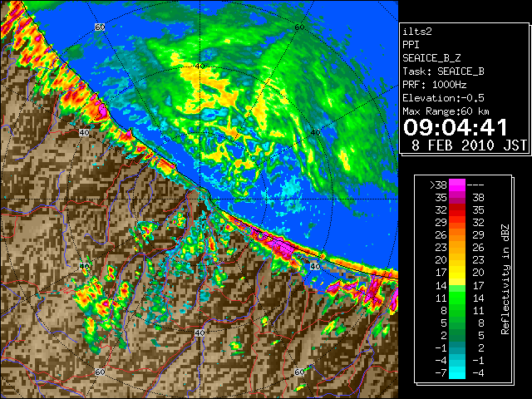Click the "---" marker atop right legend column

click(475, 185)
